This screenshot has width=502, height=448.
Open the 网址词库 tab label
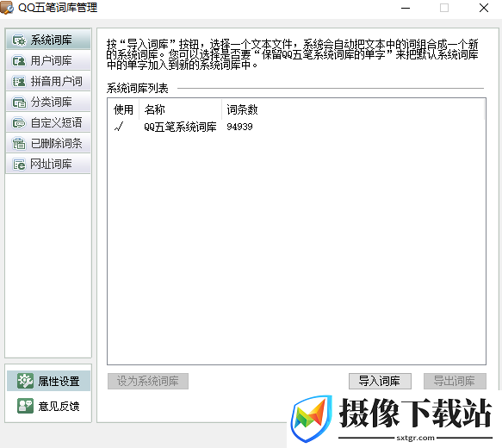51,165
